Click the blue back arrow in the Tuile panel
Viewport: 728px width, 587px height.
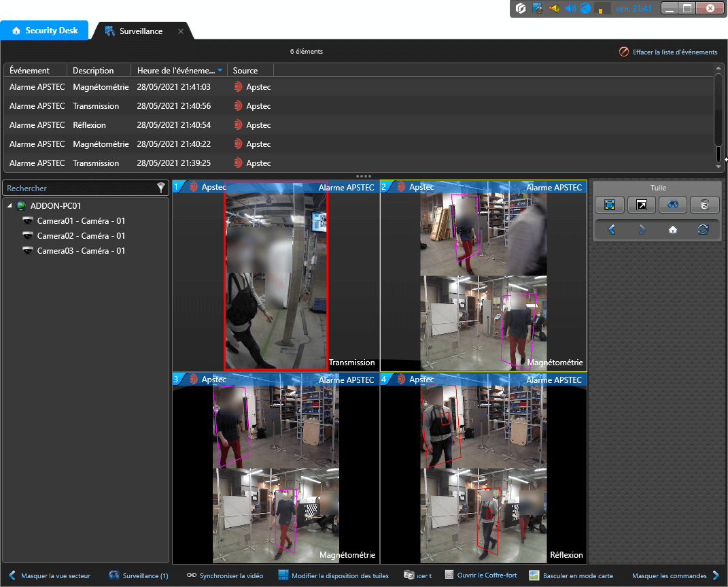click(611, 230)
